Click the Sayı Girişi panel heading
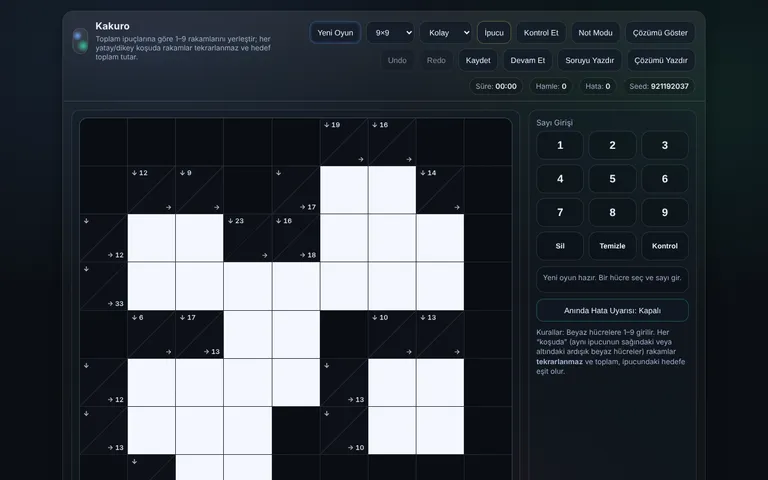 (x=554, y=122)
